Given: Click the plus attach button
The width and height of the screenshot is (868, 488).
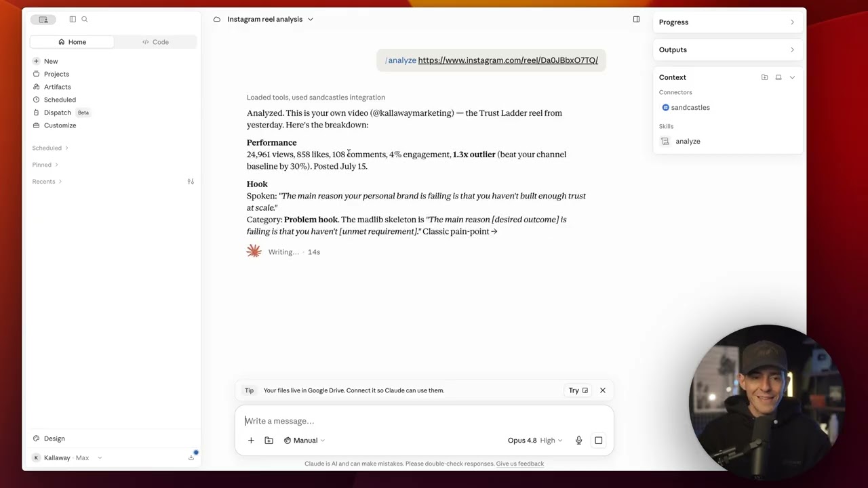Looking at the screenshot, I should point(251,441).
